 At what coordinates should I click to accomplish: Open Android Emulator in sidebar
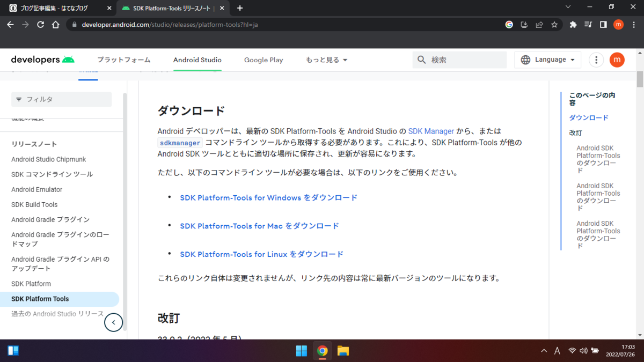[36, 189]
